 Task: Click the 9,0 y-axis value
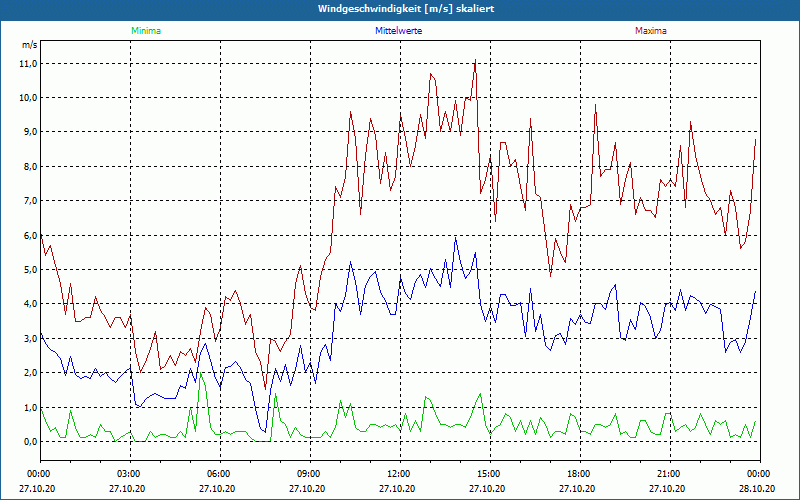tap(30, 132)
